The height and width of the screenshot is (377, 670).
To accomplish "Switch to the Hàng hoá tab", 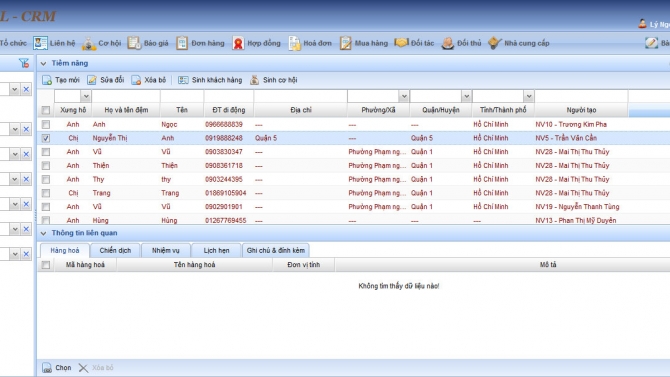I will (x=65, y=250).
